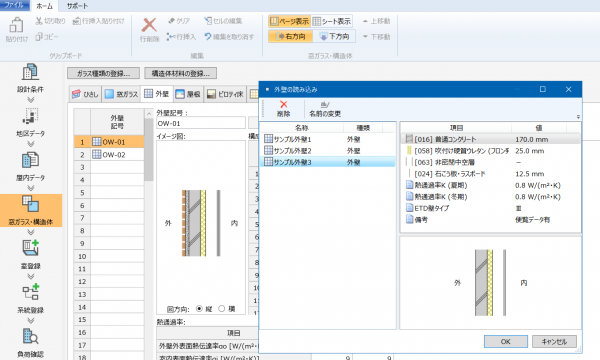Click the wall list scrollbar up arrow
Screen dimensions: 600x360
pyautogui.click(x=149, y=113)
